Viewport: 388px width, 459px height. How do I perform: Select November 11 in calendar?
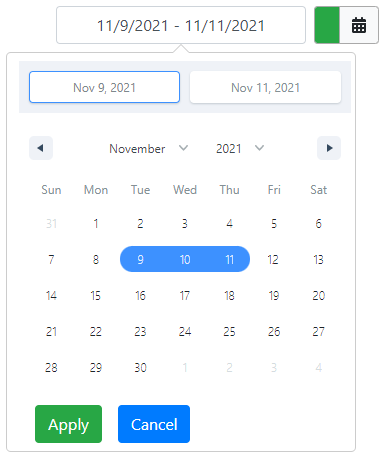tap(229, 259)
